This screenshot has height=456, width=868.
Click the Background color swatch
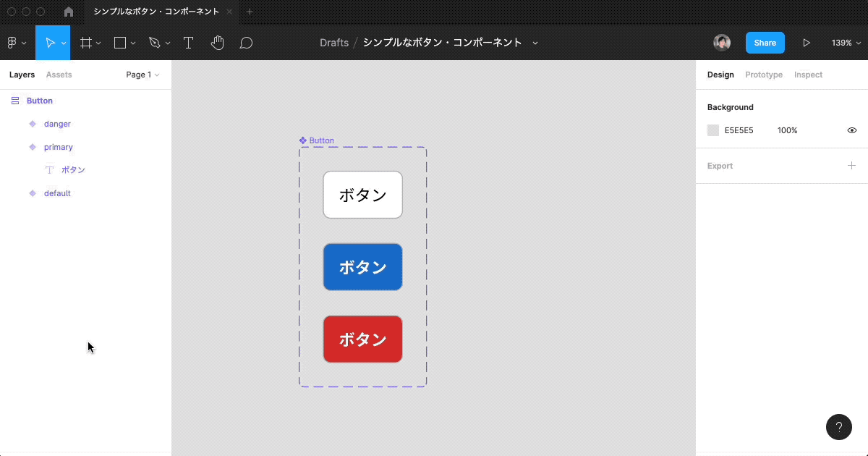click(x=713, y=130)
